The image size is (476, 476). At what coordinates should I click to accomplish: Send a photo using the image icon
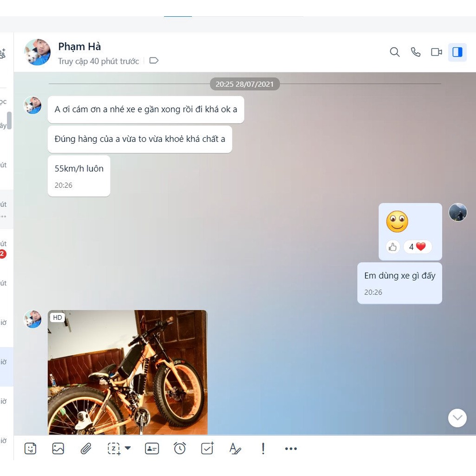pos(58,449)
